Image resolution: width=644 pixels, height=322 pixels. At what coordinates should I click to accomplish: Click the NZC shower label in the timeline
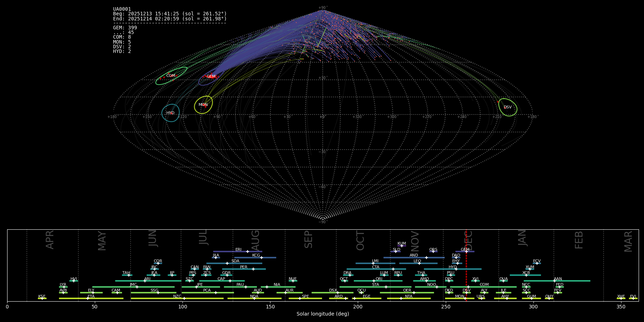click(x=177, y=296)
